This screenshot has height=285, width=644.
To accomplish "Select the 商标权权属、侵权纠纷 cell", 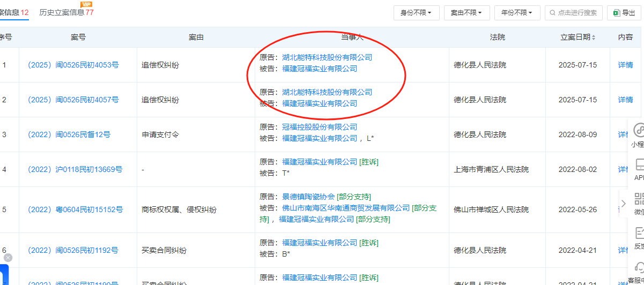I will click(179, 210).
